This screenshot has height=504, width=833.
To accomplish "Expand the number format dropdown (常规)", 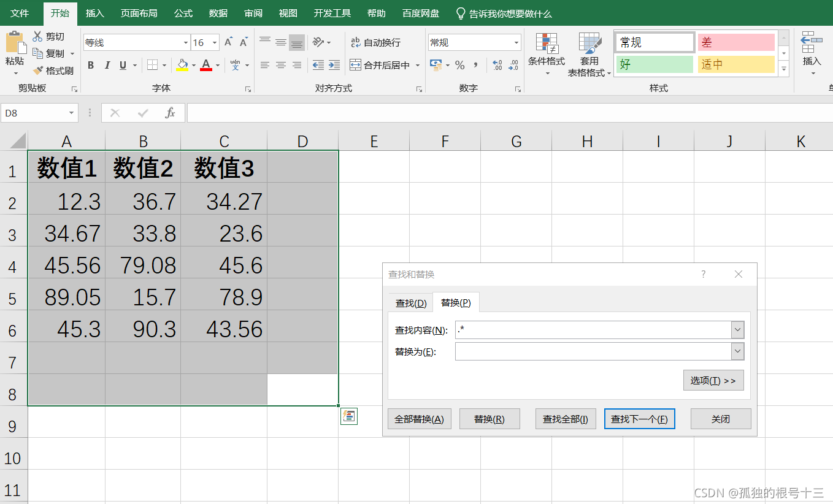I will 516,42.
